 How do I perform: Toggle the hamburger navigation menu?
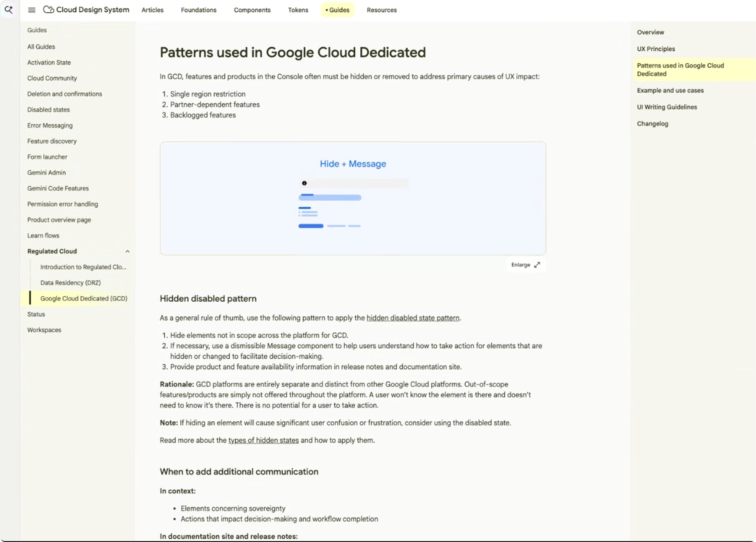click(x=32, y=10)
